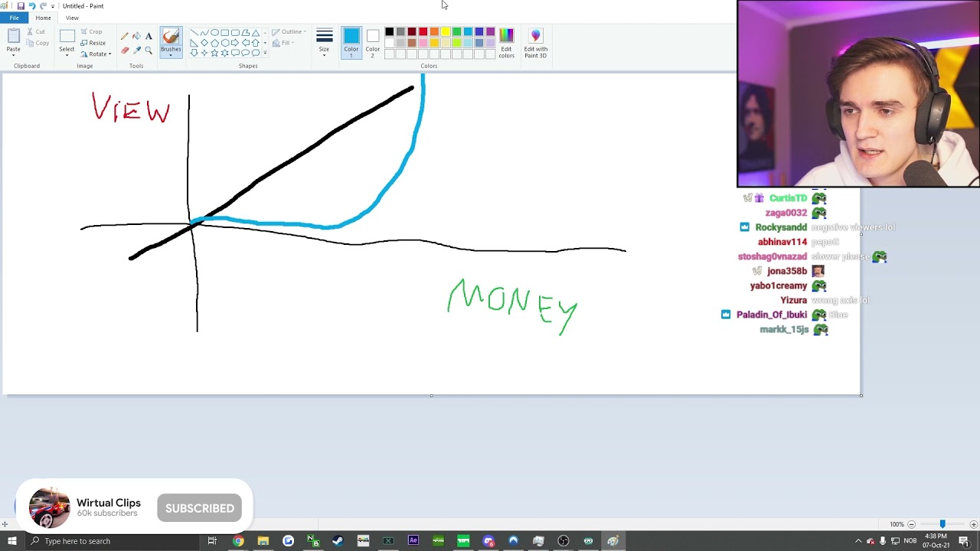
Task: Click the Crop tool
Action: pos(91,31)
